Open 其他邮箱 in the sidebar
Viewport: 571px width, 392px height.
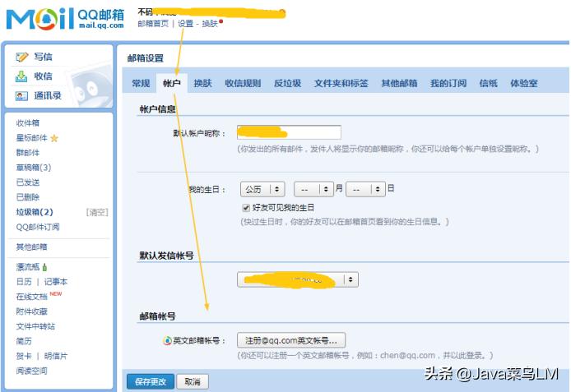pos(32,247)
